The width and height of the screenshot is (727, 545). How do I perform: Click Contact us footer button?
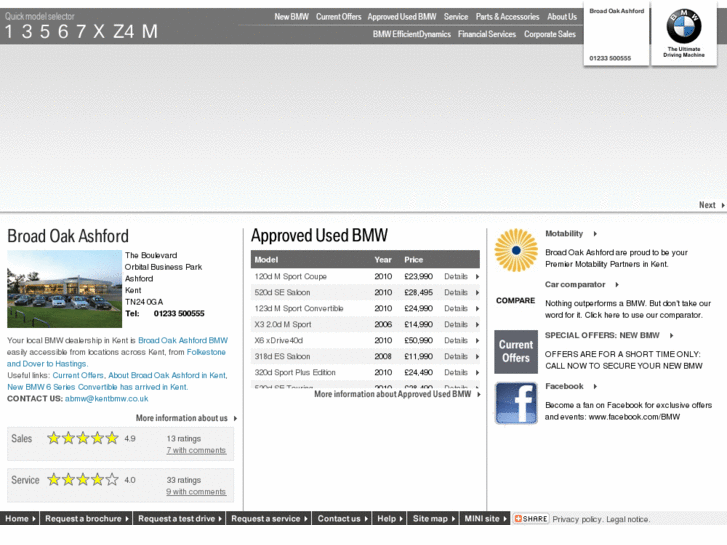tap(342, 519)
